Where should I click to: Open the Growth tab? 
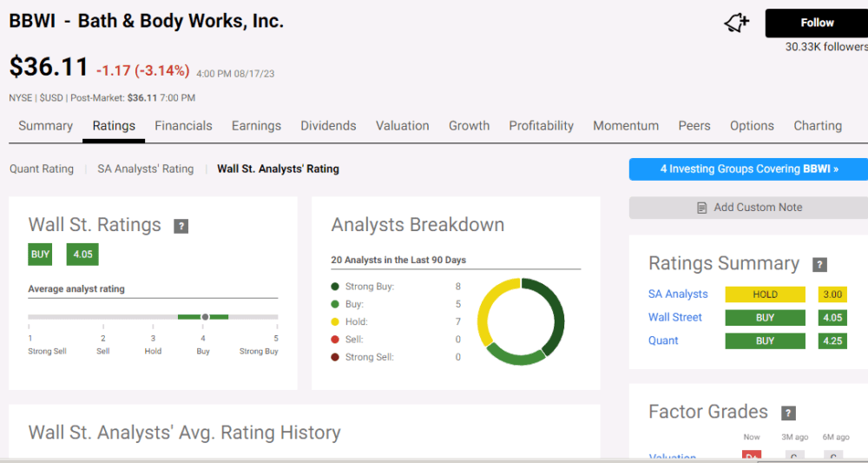point(469,126)
